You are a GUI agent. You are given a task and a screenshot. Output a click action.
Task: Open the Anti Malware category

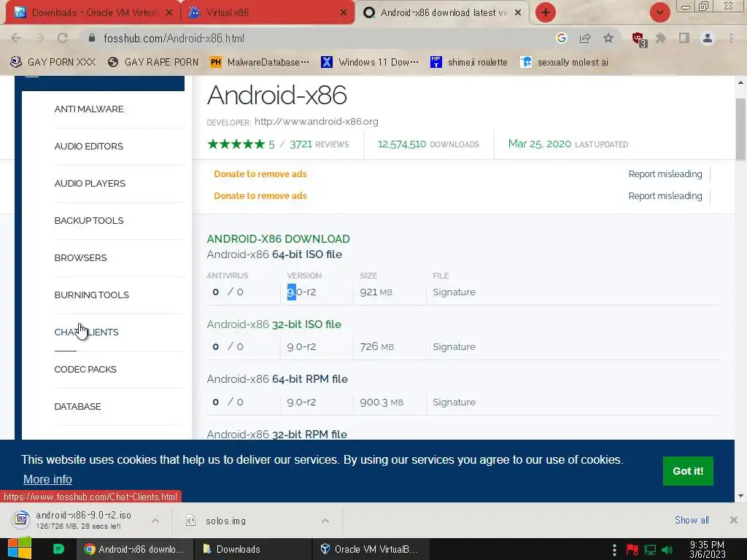click(x=88, y=109)
